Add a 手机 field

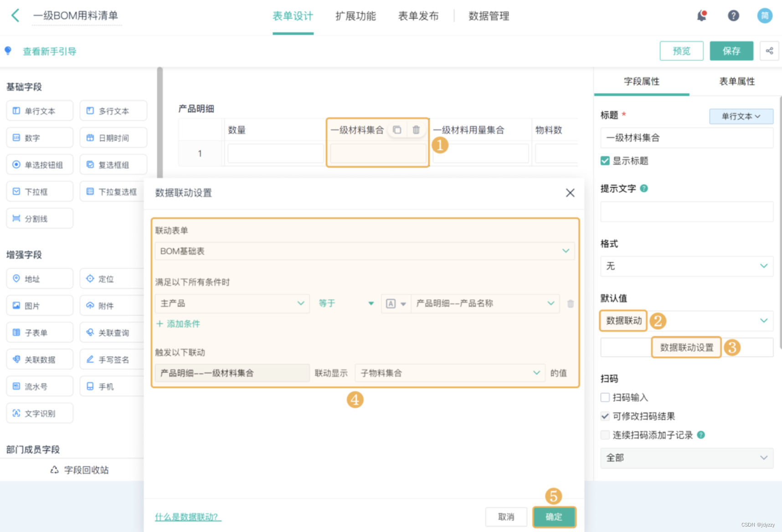(x=112, y=386)
